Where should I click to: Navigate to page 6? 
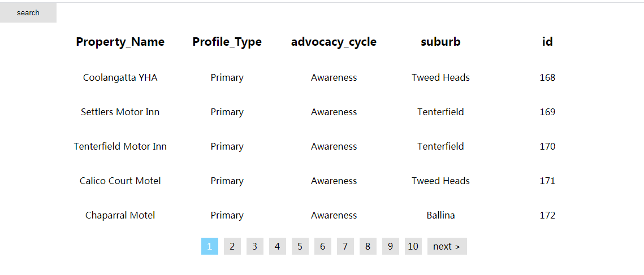322,246
